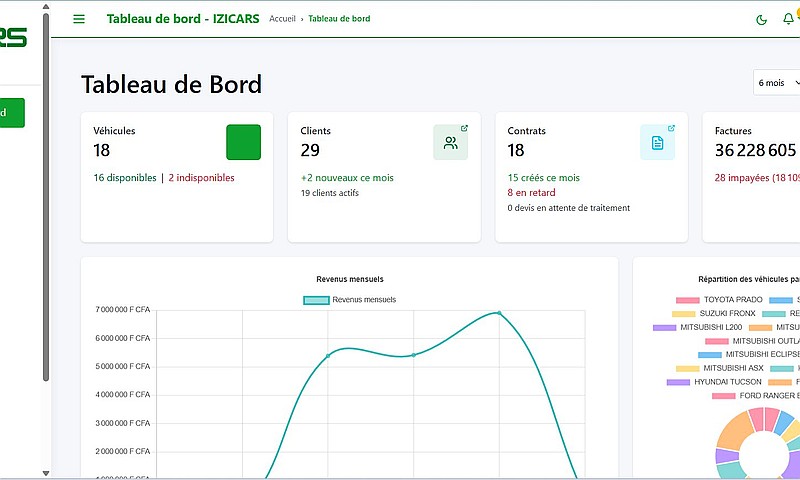The height and width of the screenshot is (480, 800).
Task: Toggle Revenus mensuels legend item
Action: click(350, 299)
